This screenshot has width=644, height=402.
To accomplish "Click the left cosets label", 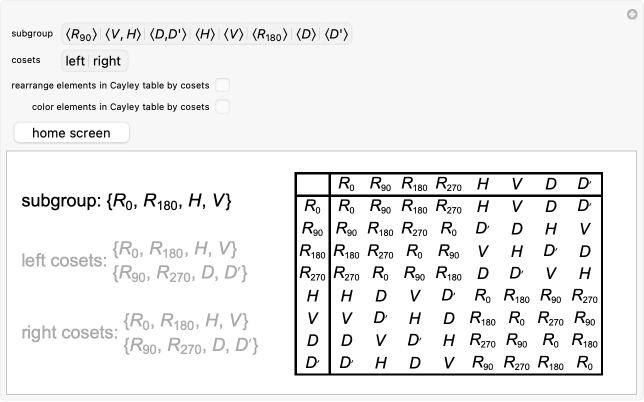I will (x=64, y=262).
